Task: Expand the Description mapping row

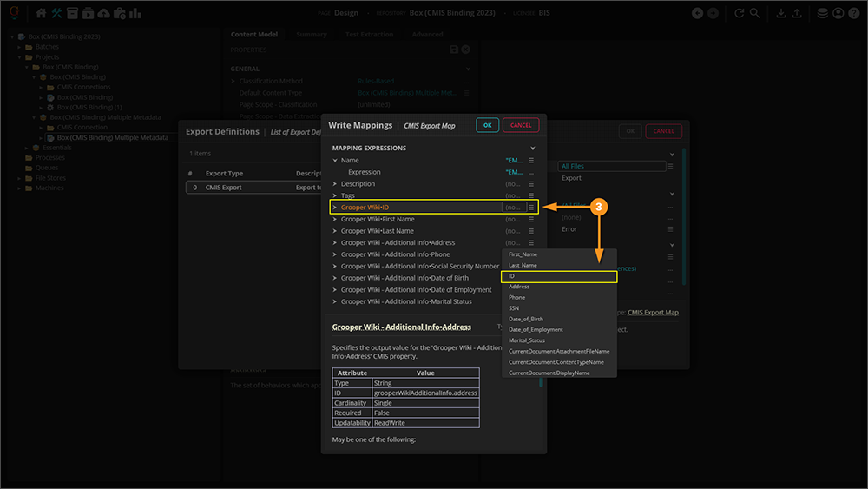Action: coord(335,184)
